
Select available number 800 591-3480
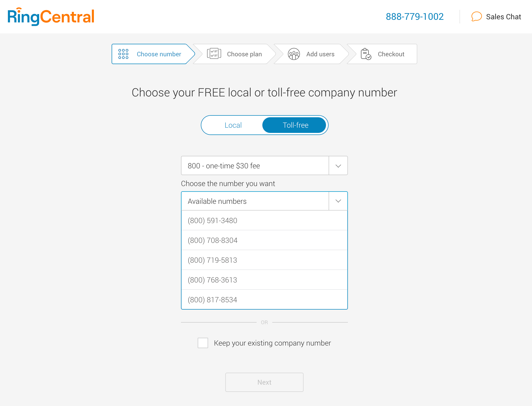click(264, 220)
